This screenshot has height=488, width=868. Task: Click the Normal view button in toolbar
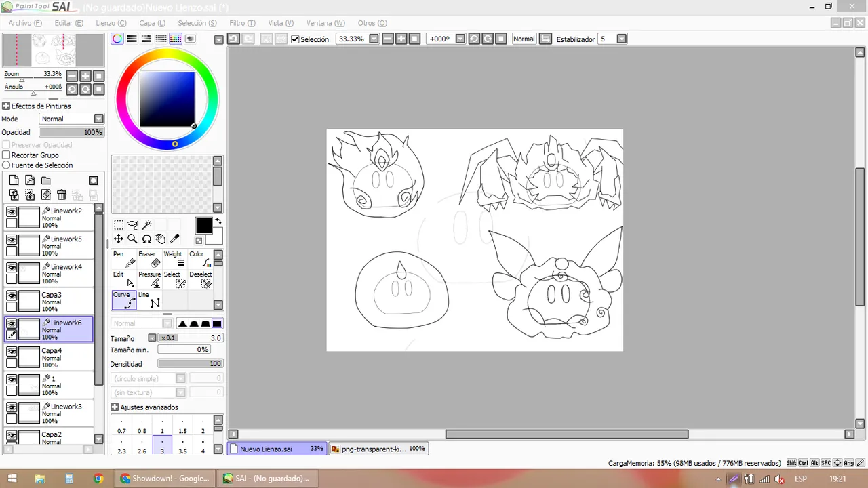[x=524, y=39]
